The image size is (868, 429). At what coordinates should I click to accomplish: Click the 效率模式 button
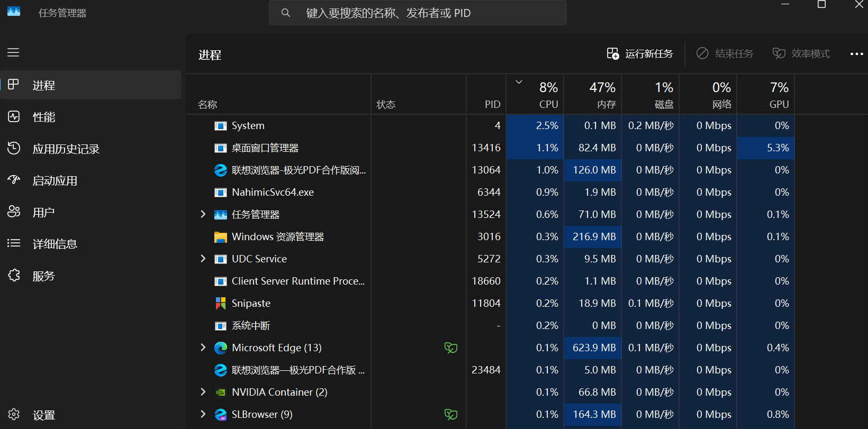point(801,53)
